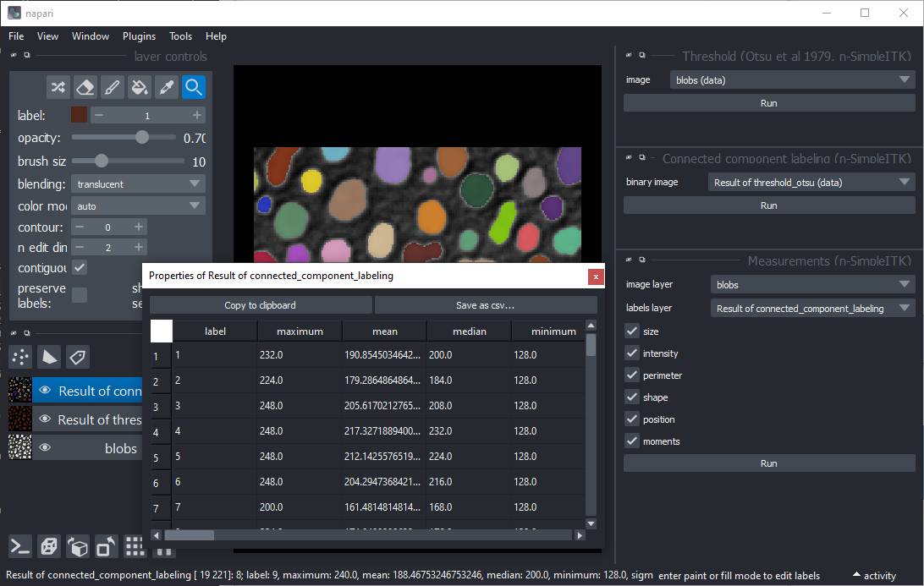The width and height of the screenshot is (924, 586).
Task: Open the Plugins menu
Action: [x=139, y=36]
